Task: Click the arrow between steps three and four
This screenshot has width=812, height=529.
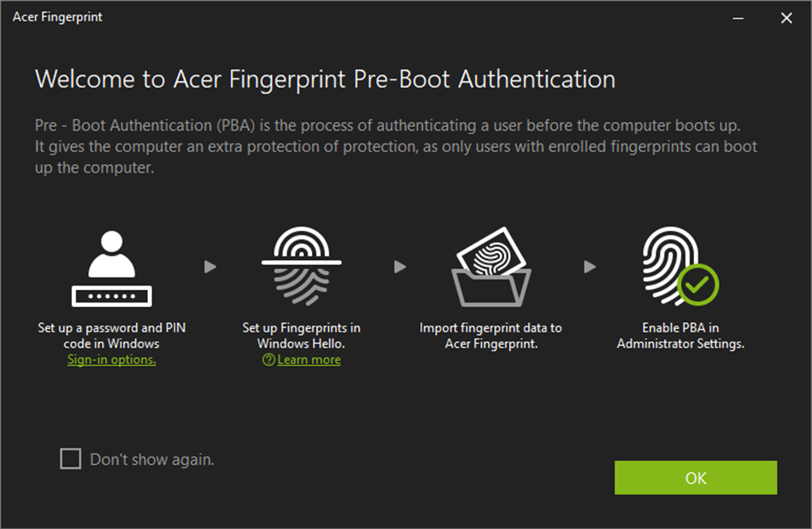Action: (590, 267)
